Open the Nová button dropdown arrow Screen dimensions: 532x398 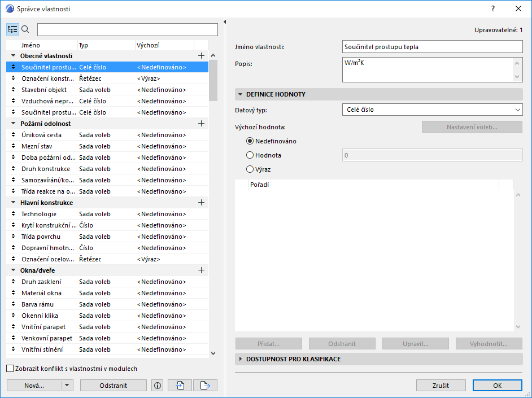(x=67, y=386)
